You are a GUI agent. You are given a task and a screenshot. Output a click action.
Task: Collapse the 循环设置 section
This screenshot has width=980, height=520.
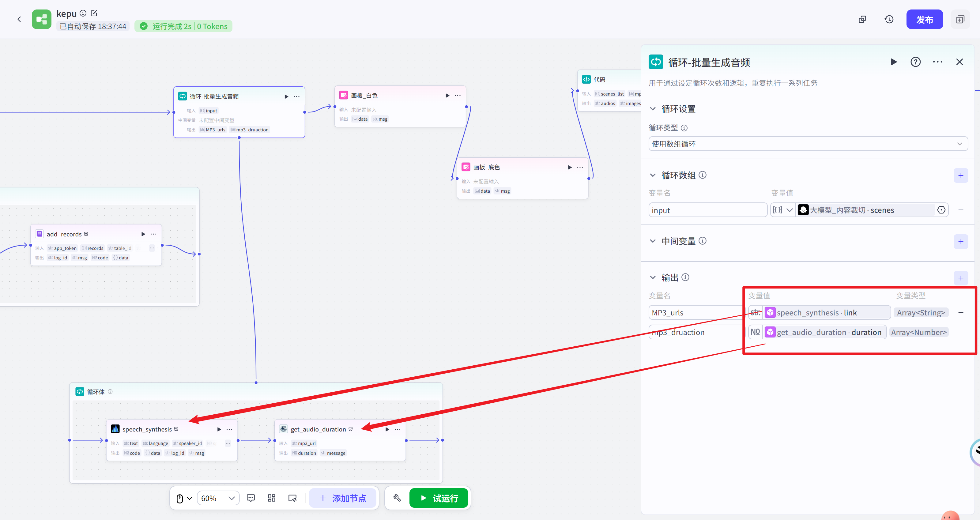point(653,109)
